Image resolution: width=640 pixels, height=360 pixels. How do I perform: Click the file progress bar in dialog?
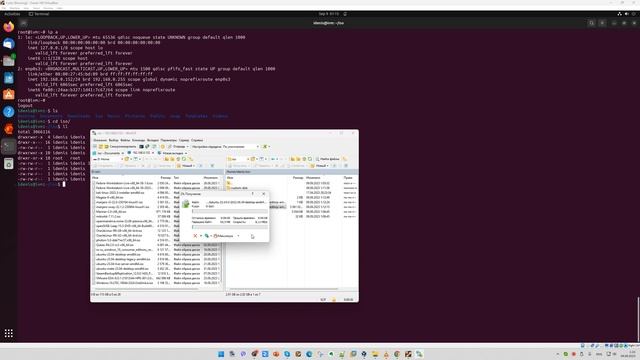coord(230,211)
